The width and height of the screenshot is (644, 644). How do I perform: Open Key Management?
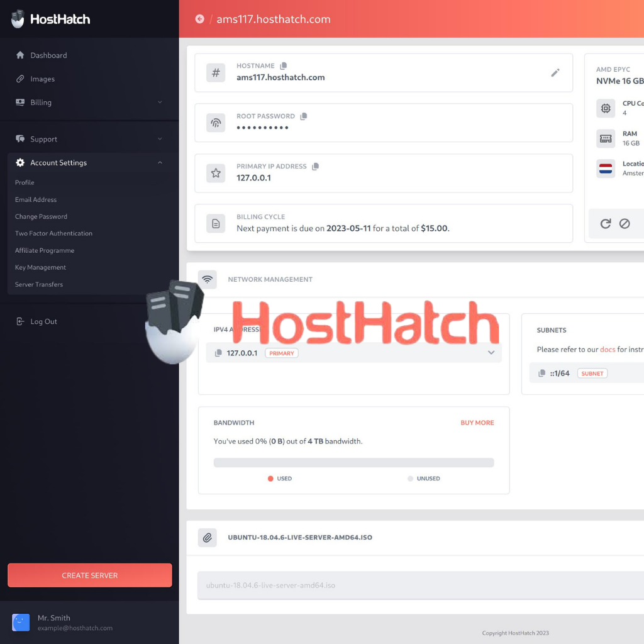tap(40, 267)
